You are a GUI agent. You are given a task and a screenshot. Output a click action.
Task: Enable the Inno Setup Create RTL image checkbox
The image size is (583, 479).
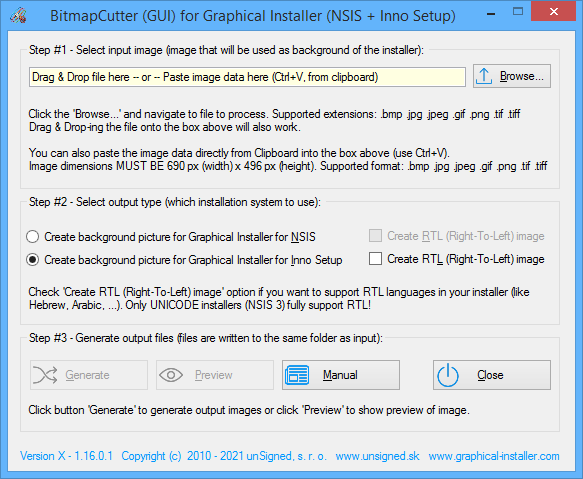[376, 259]
